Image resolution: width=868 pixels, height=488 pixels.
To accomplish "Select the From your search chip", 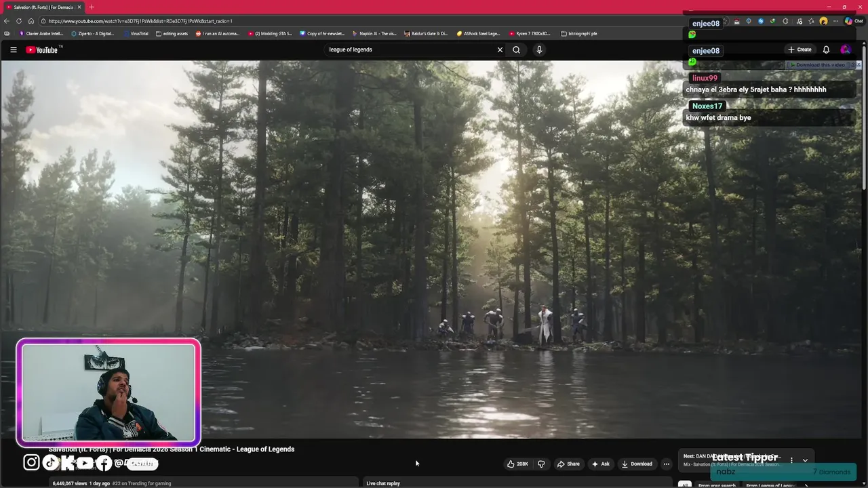I will (x=717, y=485).
